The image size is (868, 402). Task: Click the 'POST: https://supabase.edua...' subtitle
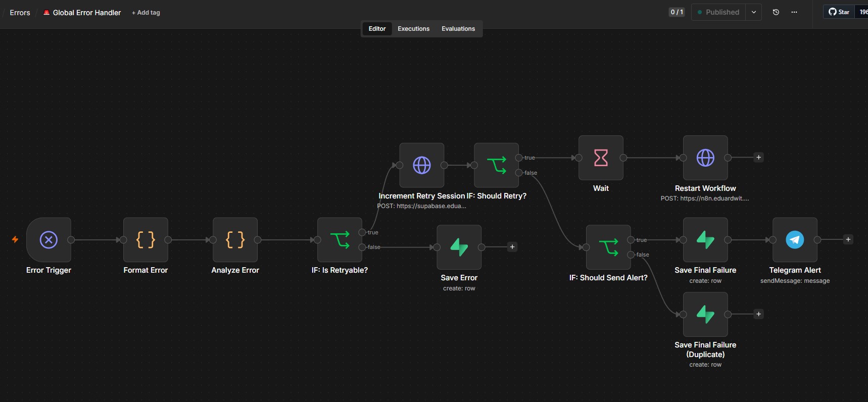click(421, 206)
